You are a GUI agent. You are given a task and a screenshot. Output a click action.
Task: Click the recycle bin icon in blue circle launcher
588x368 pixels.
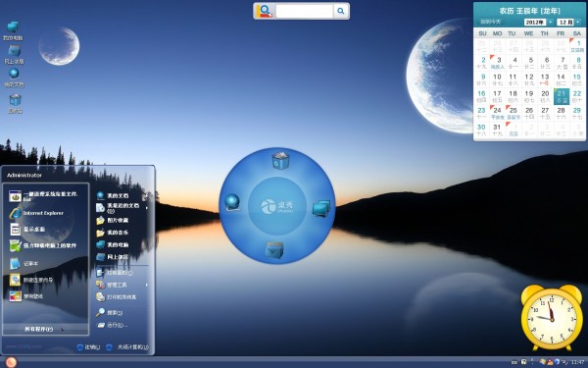(280, 161)
